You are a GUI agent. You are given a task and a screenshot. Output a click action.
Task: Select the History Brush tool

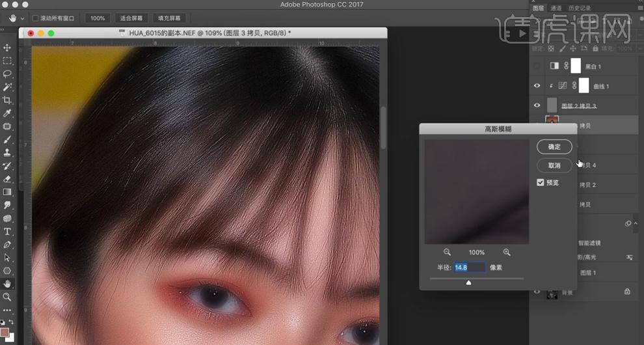(x=7, y=166)
